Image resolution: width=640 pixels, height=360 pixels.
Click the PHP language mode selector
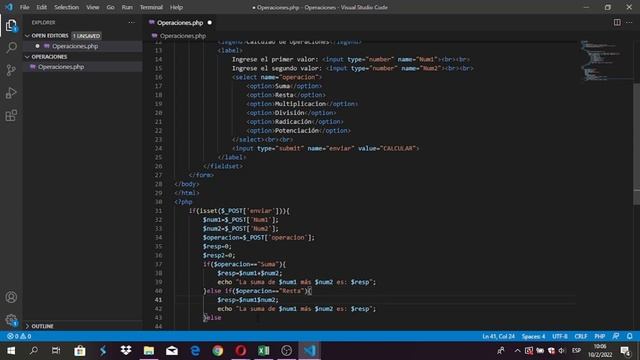click(600, 336)
